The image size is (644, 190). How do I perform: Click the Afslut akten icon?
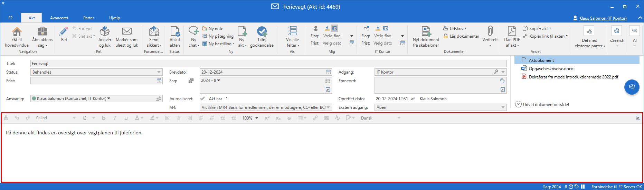pos(175,32)
